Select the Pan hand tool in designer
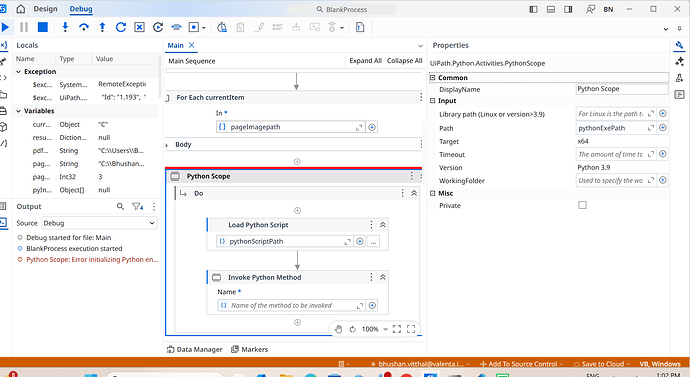Image resolution: width=690 pixels, height=377 pixels. coord(338,329)
